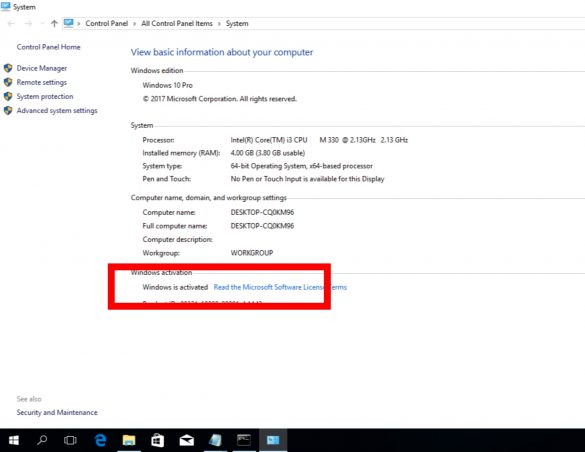Open File Explorer from taskbar

point(129,440)
